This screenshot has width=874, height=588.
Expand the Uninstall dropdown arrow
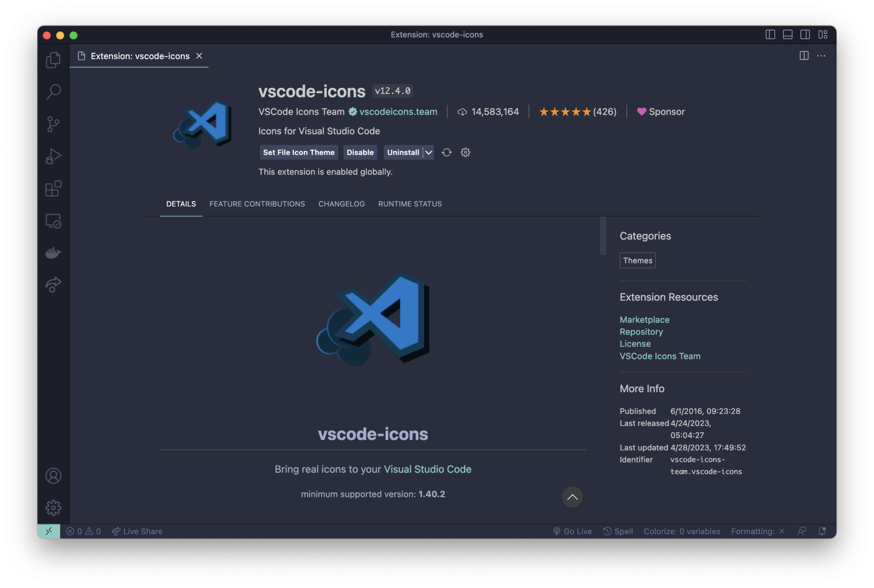[x=428, y=152]
